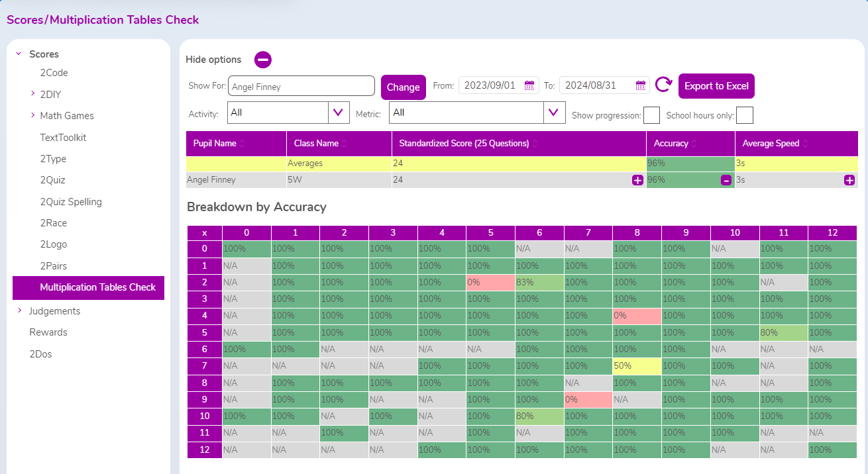Expand the 2DIY tree item
Viewport: 868px width, 474px height.
click(x=32, y=94)
